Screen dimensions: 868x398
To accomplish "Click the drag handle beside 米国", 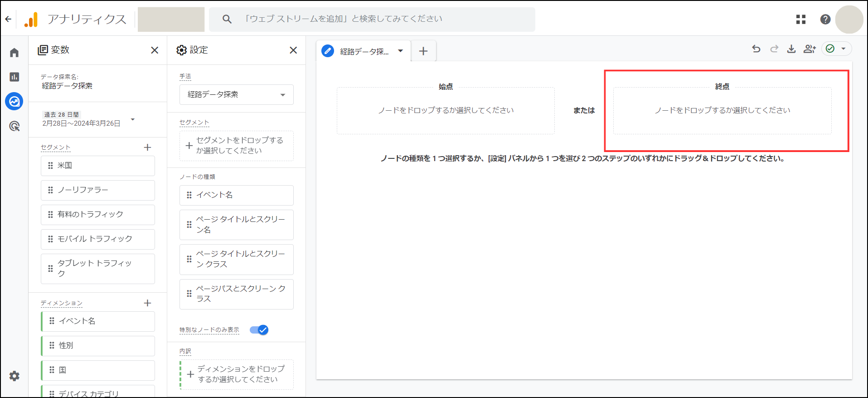I will 50,166.
